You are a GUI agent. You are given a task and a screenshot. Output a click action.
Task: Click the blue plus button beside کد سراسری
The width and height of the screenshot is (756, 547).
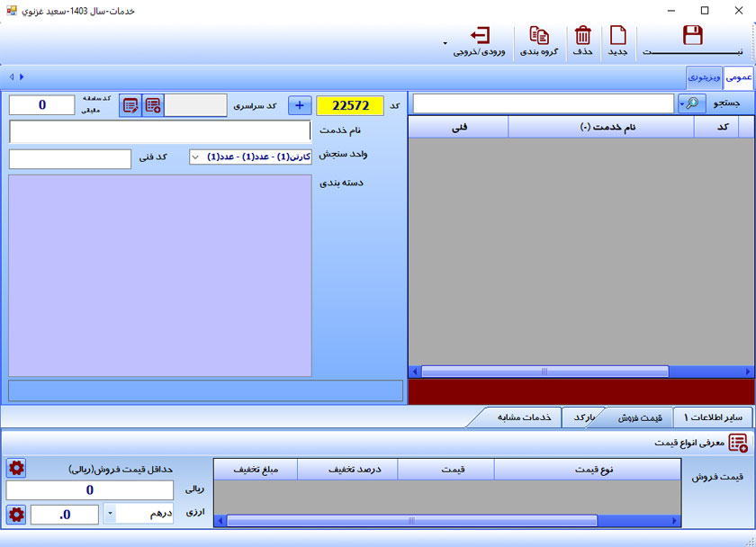click(x=300, y=105)
